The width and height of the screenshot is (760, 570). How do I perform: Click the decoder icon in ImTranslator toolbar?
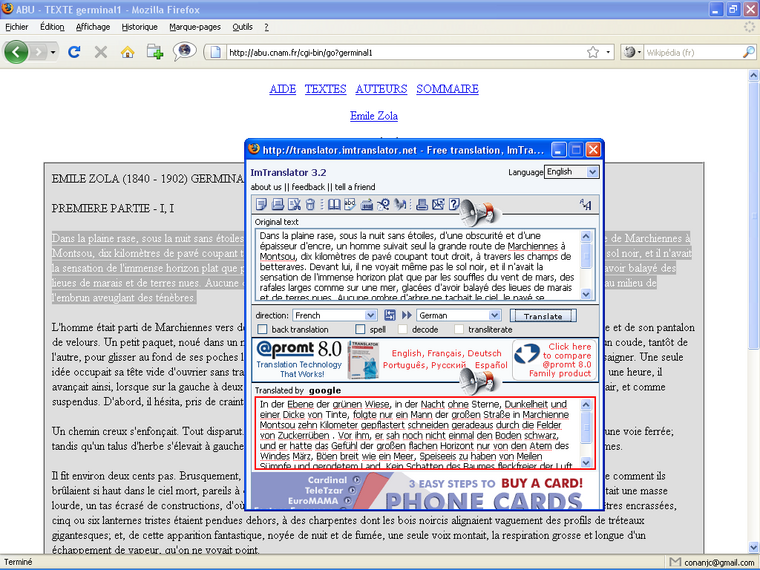[383, 205]
